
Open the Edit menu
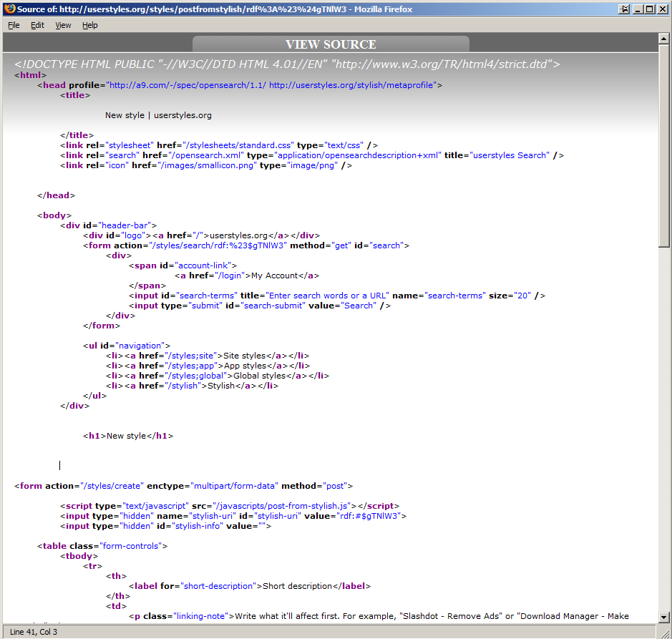pyautogui.click(x=37, y=25)
